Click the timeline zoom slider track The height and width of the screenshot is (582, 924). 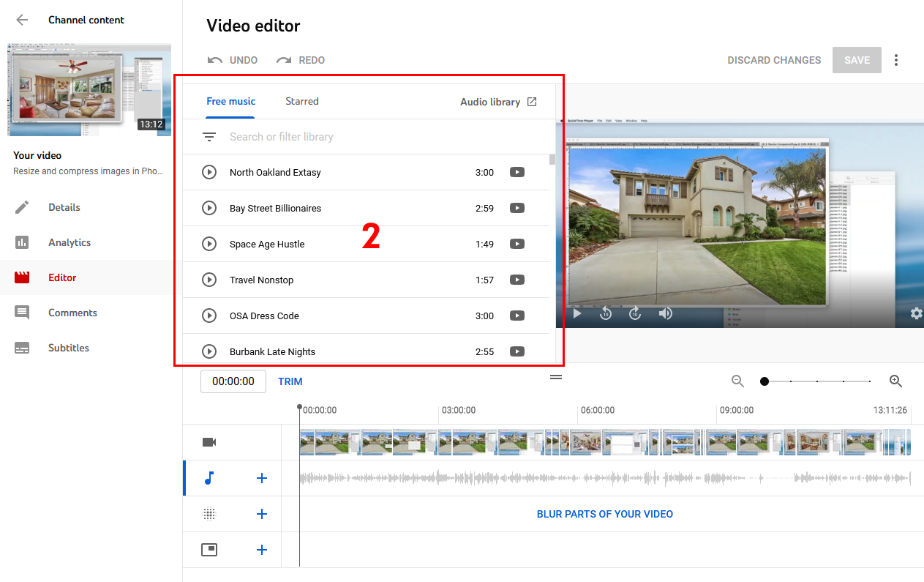point(817,381)
